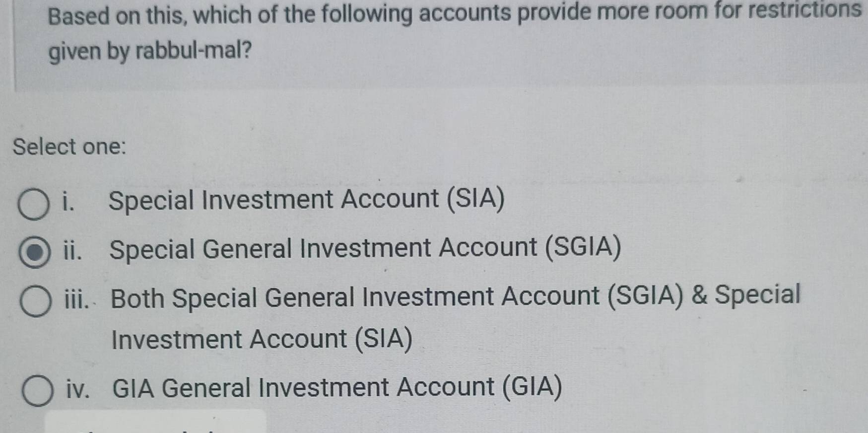Image resolution: width=868 pixels, height=433 pixels.
Task: Click the "iii." numeral of third option
Action: point(76,299)
